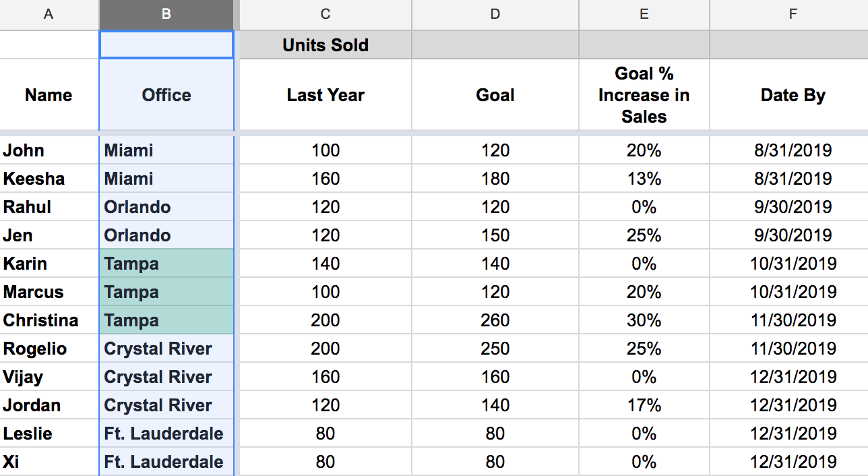
Task: Click the Last Year header cell
Action: 325,94
